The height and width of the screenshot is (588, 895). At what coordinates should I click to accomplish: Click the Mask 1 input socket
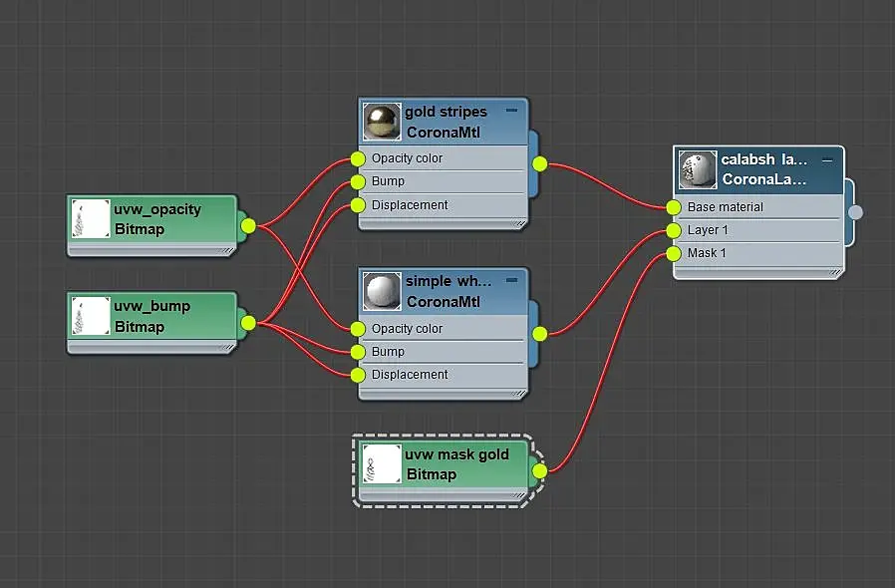674,253
